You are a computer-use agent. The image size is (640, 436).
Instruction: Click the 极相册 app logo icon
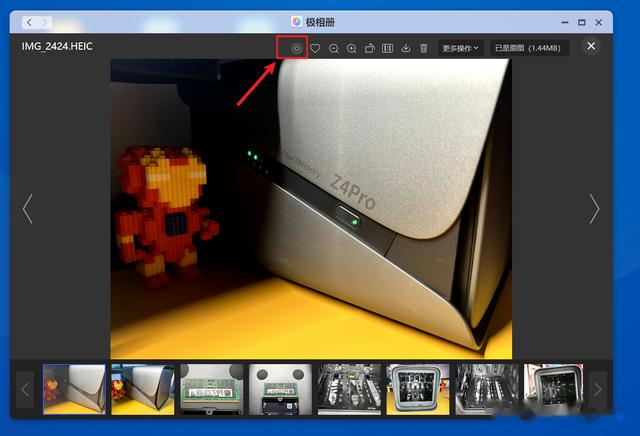click(296, 22)
